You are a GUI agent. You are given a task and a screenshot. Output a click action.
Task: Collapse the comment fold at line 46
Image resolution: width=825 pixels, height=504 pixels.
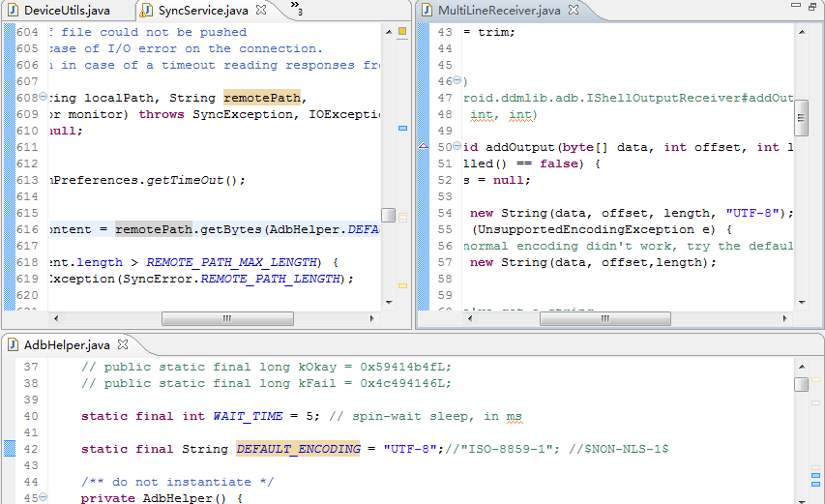pos(458,82)
